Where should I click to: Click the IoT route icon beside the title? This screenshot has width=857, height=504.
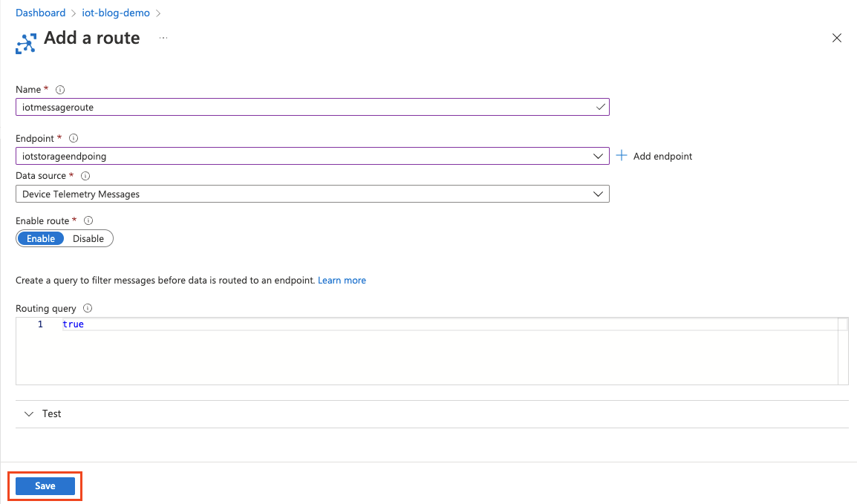(26, 43)
